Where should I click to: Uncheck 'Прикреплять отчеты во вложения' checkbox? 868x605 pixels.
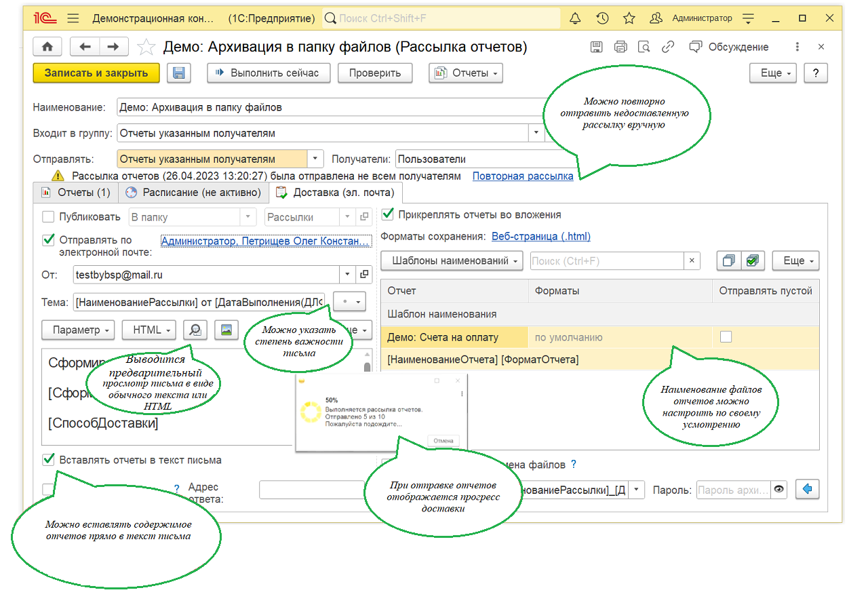[x=388, y=214]
